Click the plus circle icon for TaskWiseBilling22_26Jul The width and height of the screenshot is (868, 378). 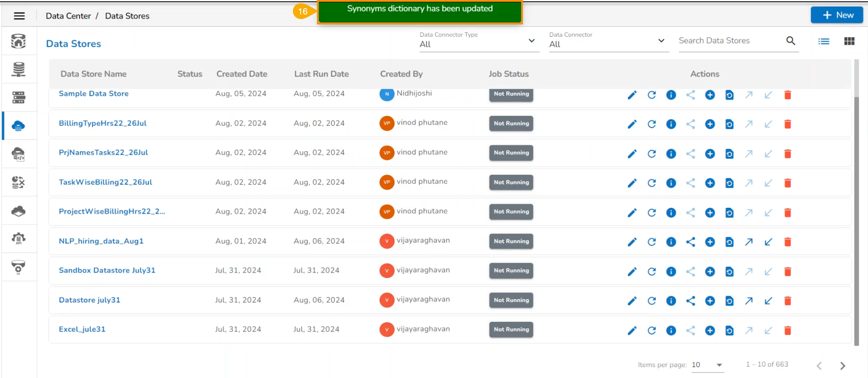710,183
